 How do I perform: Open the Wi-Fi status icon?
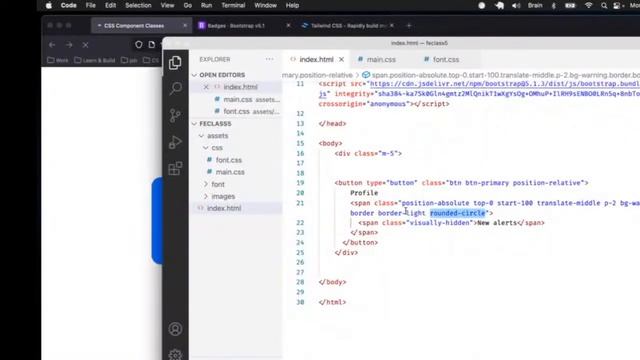(588, 5)
